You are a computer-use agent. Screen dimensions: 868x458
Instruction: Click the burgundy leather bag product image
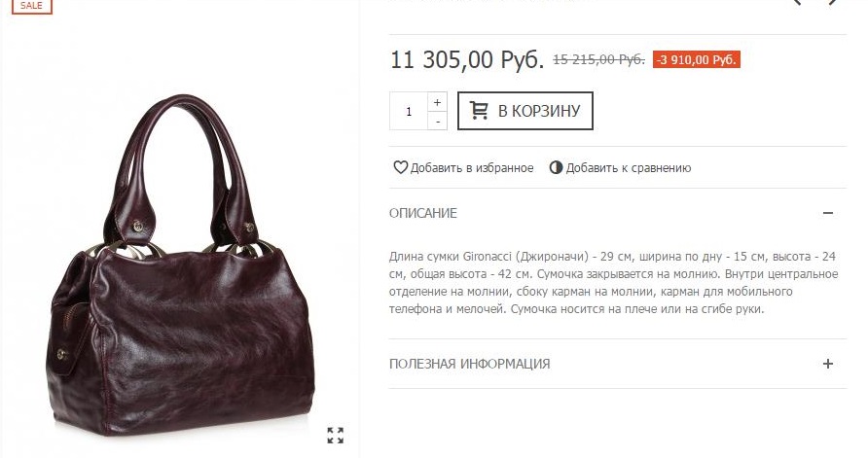pyautogui.click(x=180, y=265)
